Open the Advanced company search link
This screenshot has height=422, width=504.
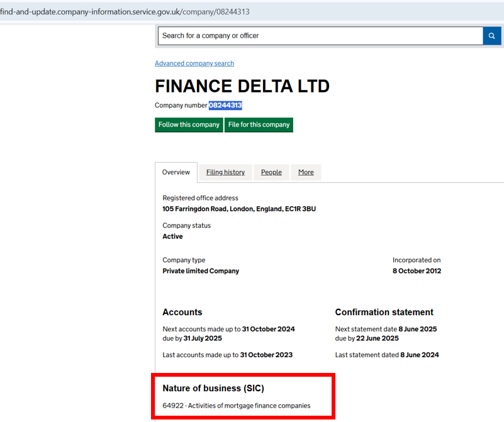click(x=194, y=64)
